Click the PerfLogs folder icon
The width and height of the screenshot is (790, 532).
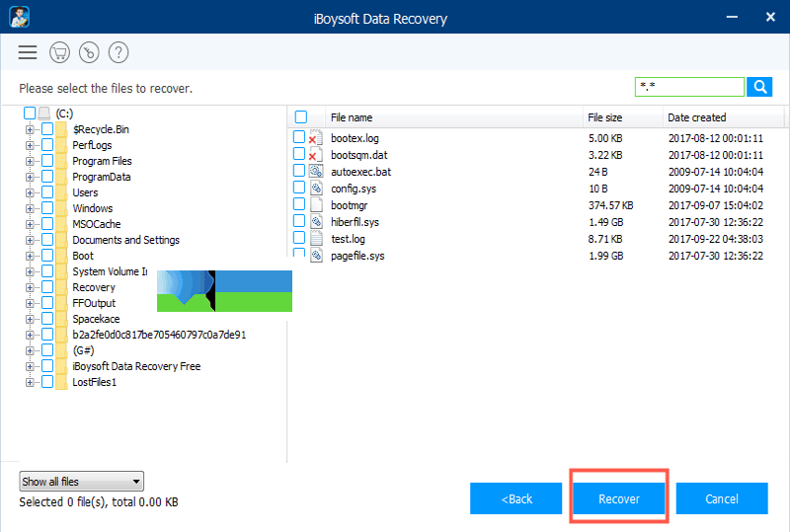61,145
